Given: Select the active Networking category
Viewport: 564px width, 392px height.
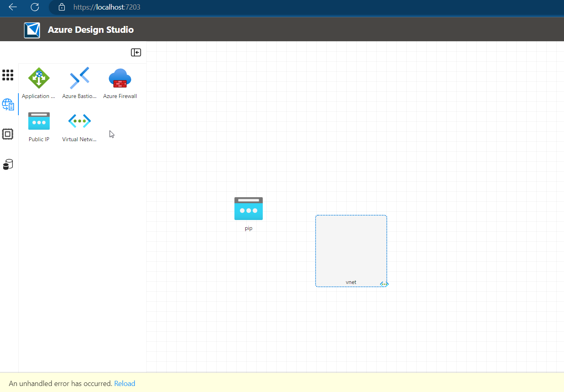Looking at the screenshot, I should click(x=8, y=104).
